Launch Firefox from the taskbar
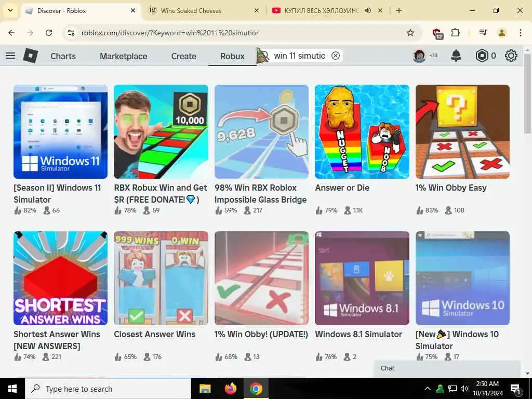Screen dimensions: 532x399 point(231,389)
